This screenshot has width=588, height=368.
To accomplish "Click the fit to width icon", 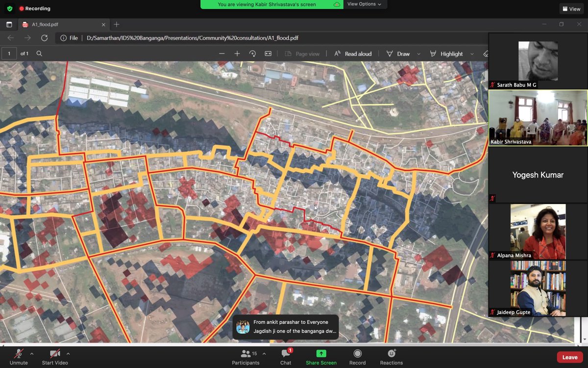I will click(268, 53).
